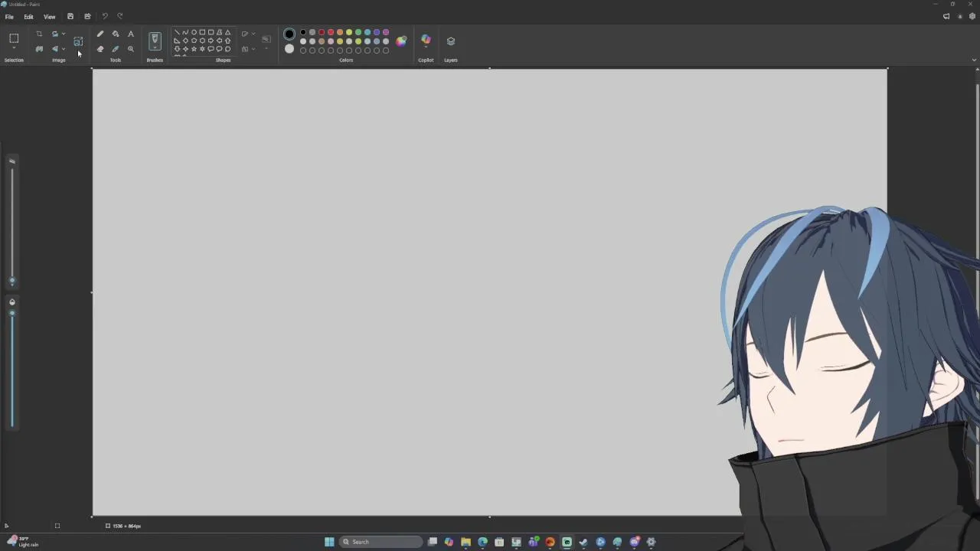Select Color 1 black primary swatch
This screenshot has width=980, height=551.
click(289, 34)
